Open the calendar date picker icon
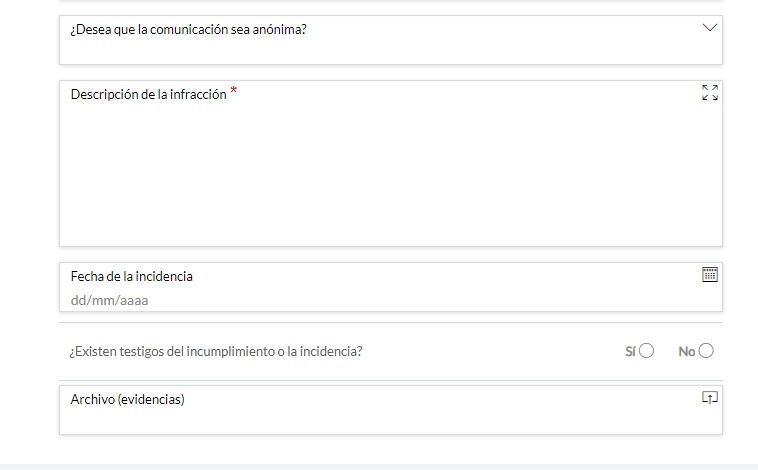This screenshot has height=470, width=758. point(710,275)
